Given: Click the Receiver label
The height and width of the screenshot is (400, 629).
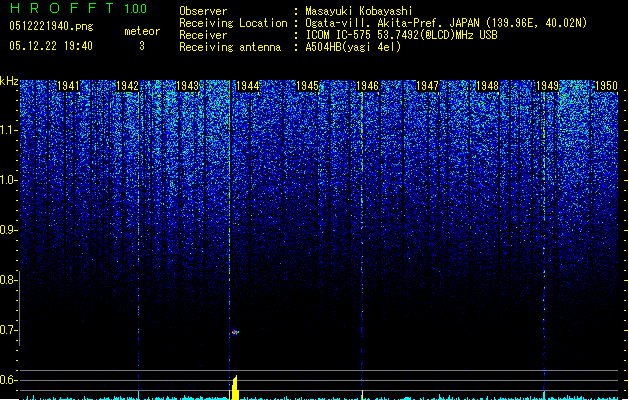Looking at the screenshot, I should pos(203,35).
